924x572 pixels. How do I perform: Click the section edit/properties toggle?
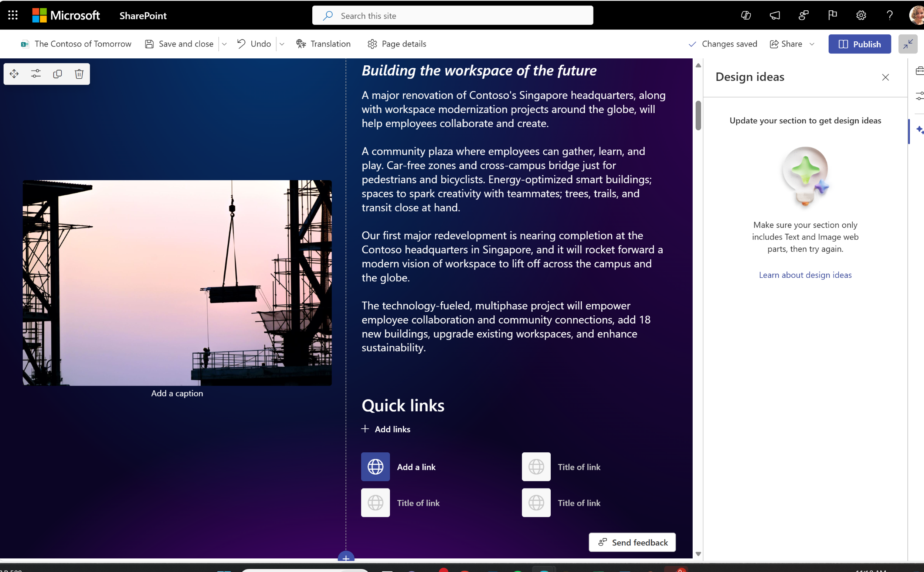point(35,73)
